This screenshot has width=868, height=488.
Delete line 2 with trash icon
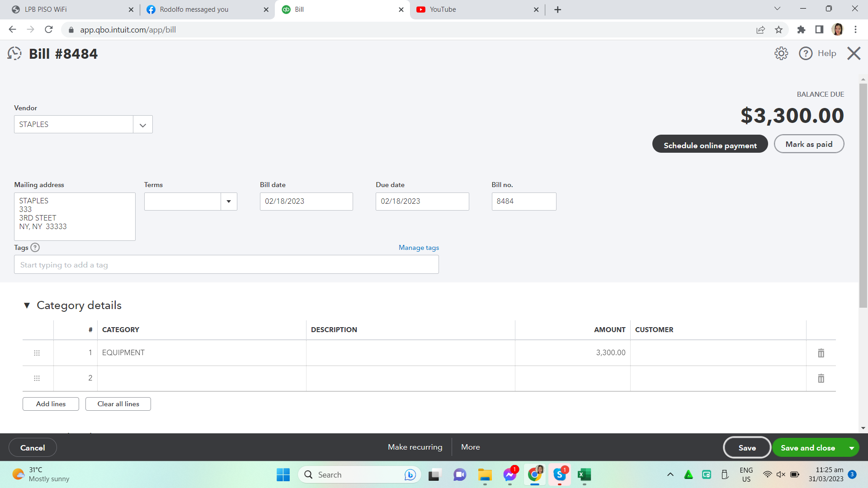(821, 378)
